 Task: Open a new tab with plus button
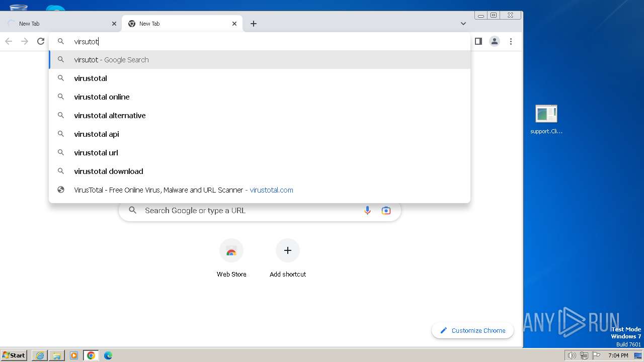pyautogui.click(x=254, y=24)
